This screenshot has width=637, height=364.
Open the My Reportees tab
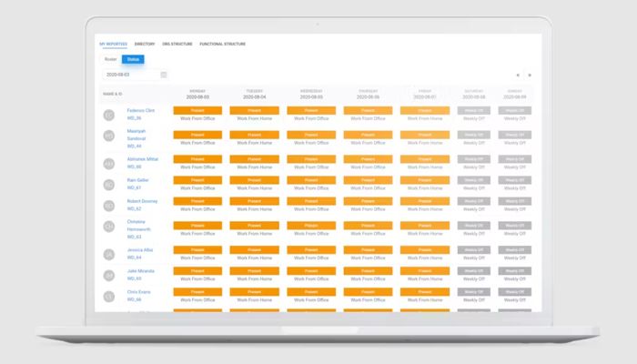coord(114,44)
